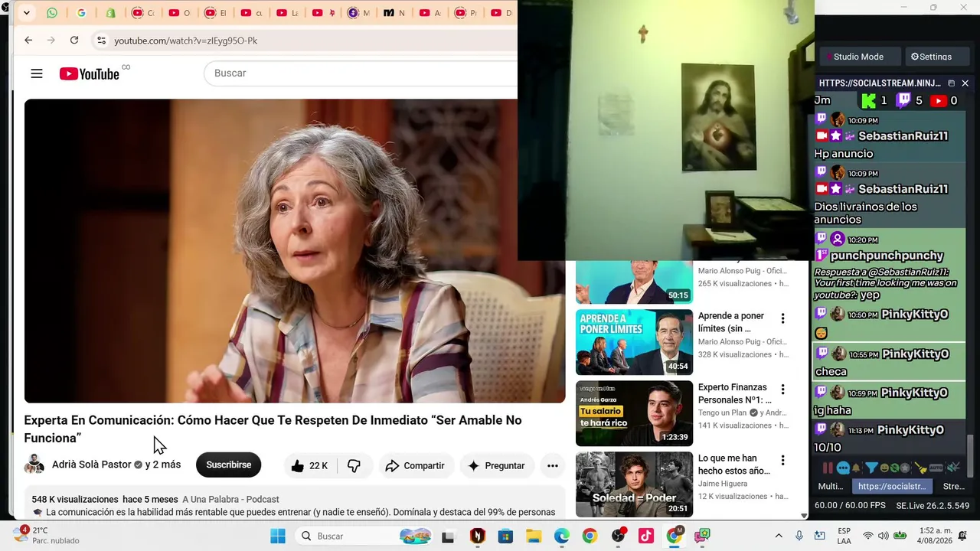Screen dimensions: 980x551
Task: Go to YouTube home via the logo
Action: click(90, 73)
